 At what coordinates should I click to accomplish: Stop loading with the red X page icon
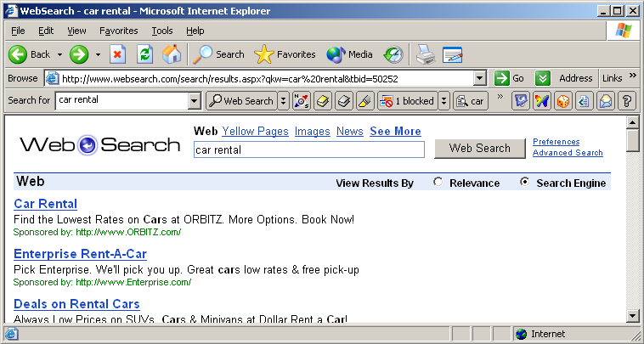(x=117, y=54)
